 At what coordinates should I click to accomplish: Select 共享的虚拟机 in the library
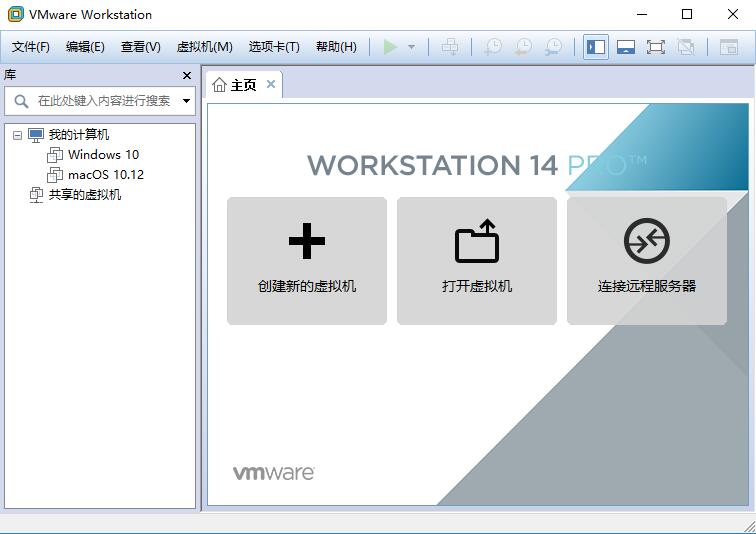(85, 194)
